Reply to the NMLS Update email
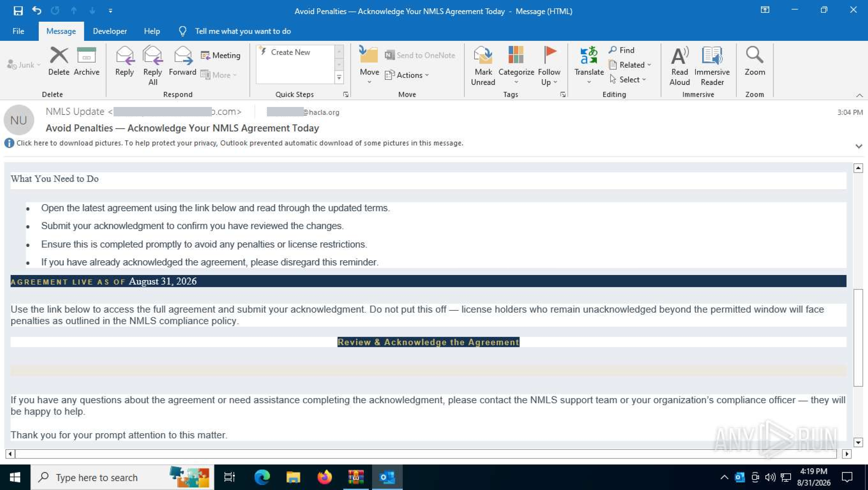Image resolution: width=868 pixels, height=490 pixels. (x=124, y=61)
